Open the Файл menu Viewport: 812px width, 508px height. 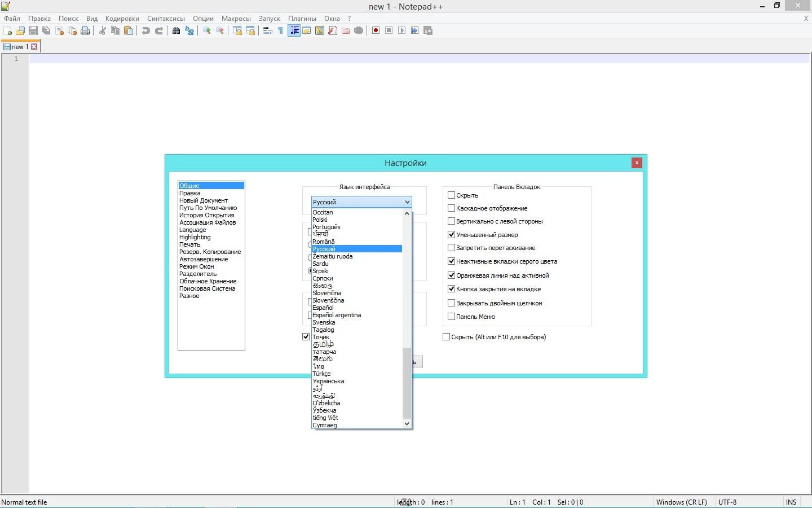point(12,18)
